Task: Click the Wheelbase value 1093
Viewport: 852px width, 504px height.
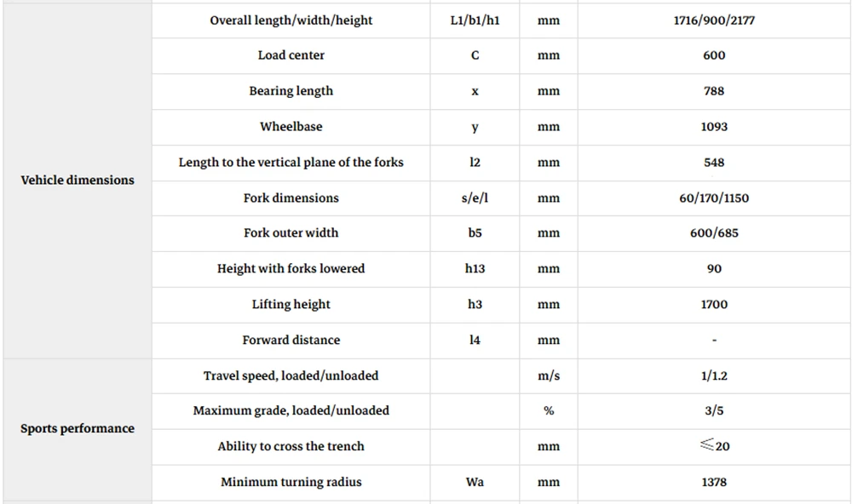Action: coord(714,127)
